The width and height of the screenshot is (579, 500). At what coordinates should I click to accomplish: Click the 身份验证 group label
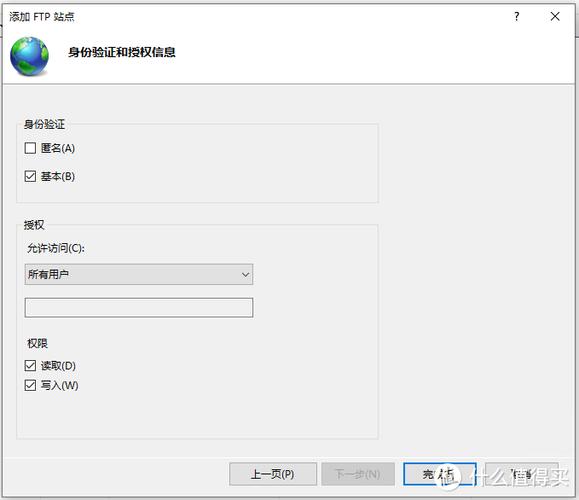(44, 124)
